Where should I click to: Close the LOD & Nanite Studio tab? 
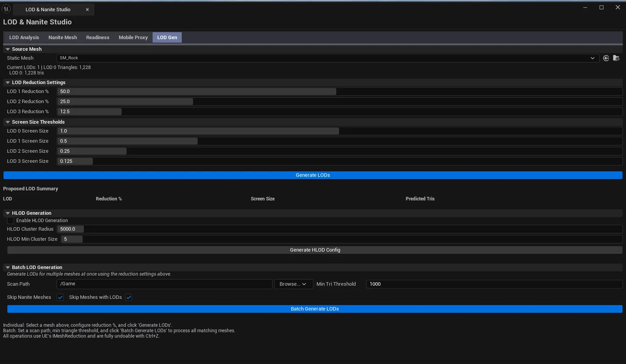pyautogui.click(x=87, y=10)
